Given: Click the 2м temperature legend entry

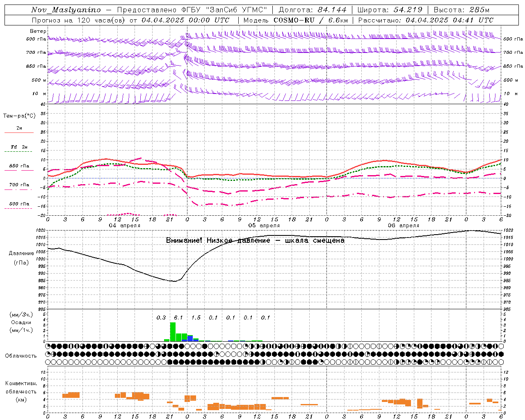Looking at the screenshot, I should pyautogui.click(x=19, y=128).
